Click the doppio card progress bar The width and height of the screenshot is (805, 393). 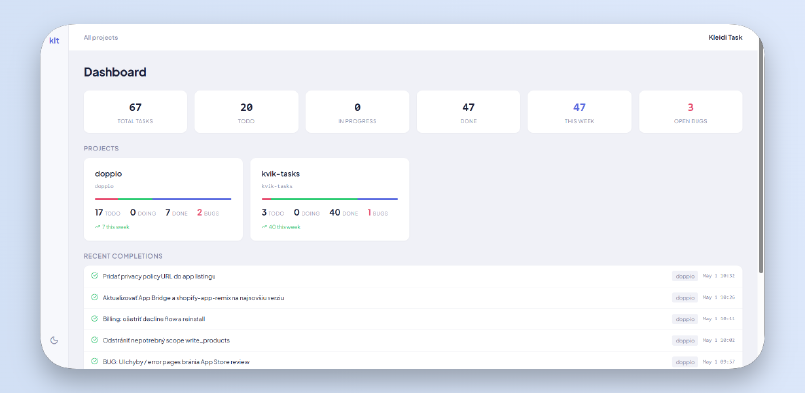[x=163, y=199]
